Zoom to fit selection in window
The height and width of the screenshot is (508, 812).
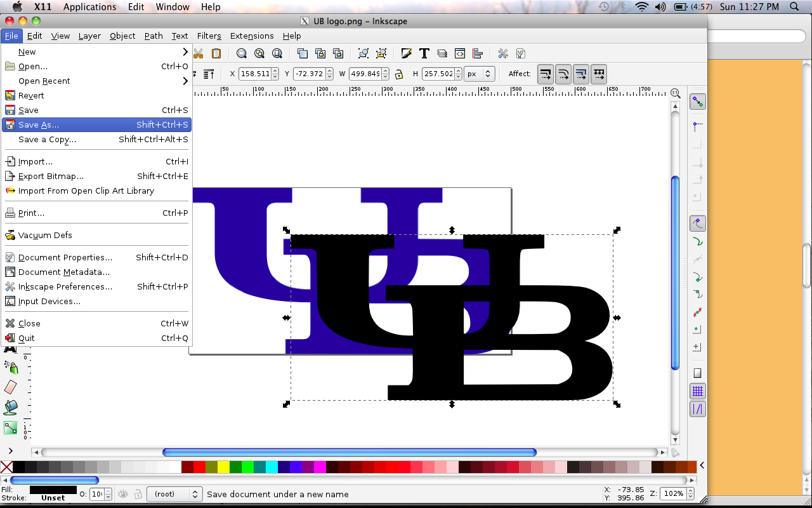pyautogui.click(x=242, y=53)
